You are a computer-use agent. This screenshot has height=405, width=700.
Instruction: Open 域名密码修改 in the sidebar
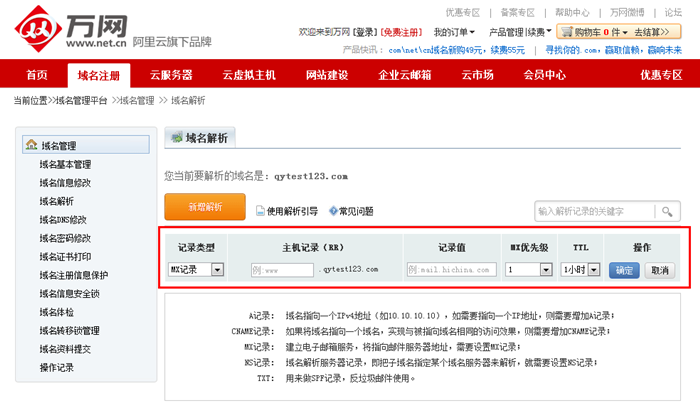pyautogui.click(x=65, y=238)
